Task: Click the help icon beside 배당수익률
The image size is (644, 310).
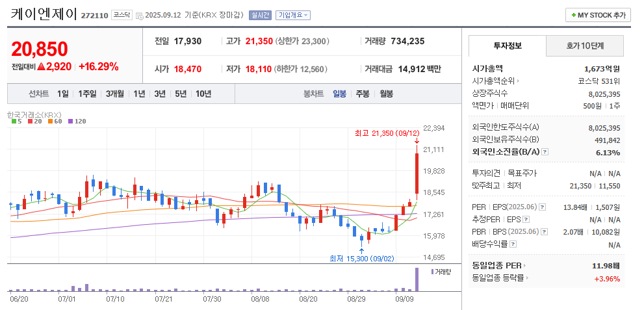Action: click(513, 244)
